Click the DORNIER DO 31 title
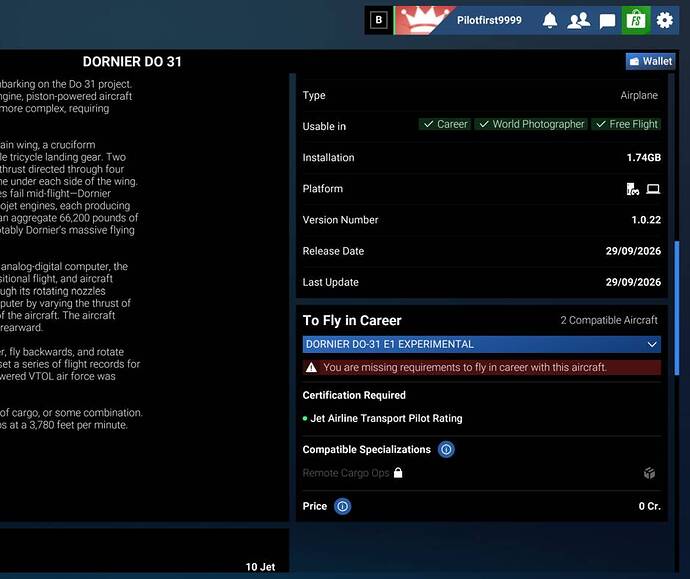 [x=132, y=62]
